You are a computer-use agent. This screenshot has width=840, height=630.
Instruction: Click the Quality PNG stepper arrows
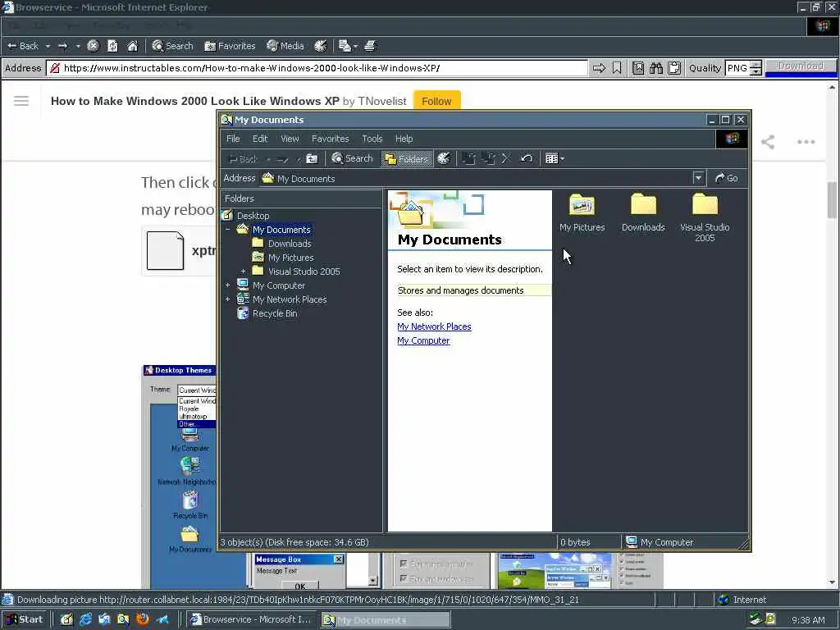coord(756,68)
